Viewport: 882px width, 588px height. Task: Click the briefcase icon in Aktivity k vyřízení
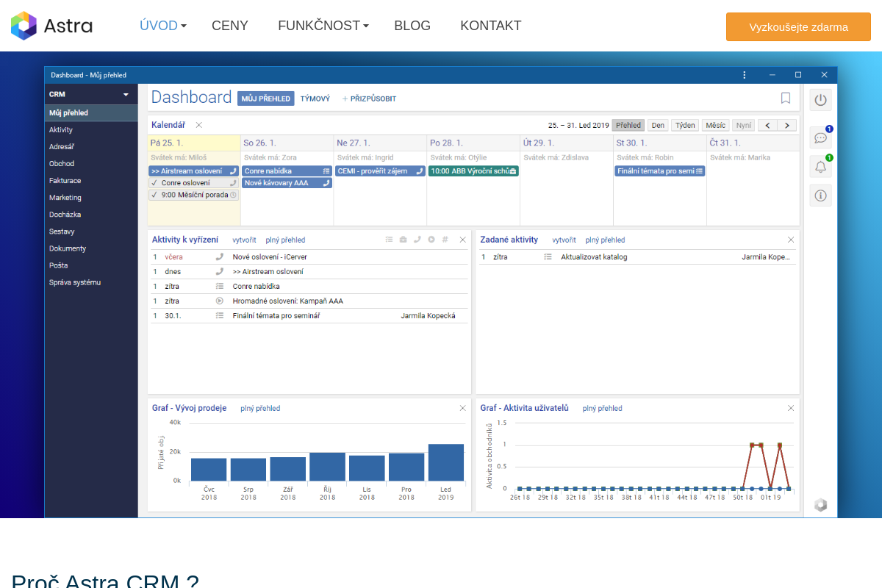point(404,239)
